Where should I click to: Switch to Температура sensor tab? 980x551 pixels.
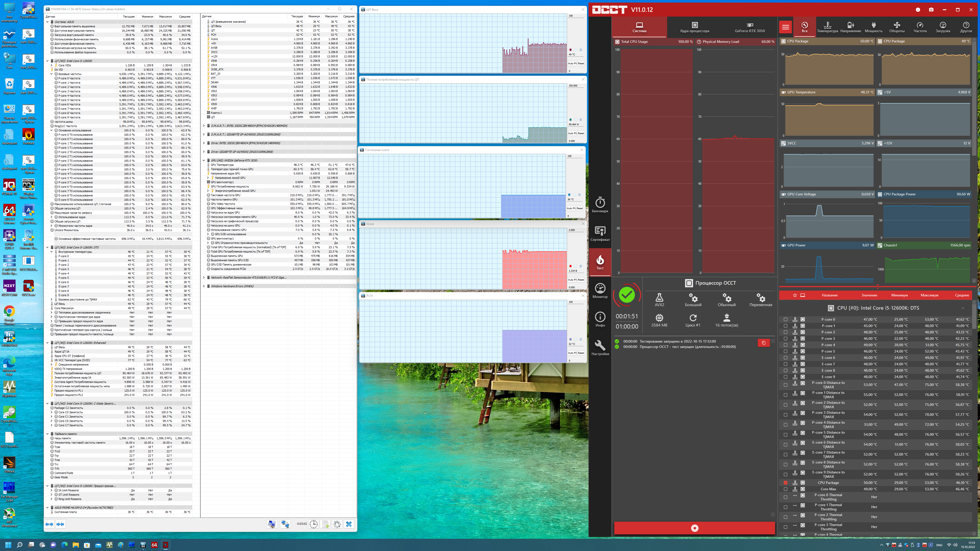click(827, 27)
